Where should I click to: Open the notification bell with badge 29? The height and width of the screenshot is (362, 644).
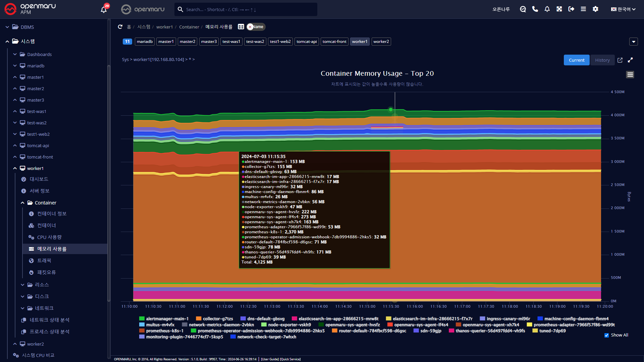point(104,9)
